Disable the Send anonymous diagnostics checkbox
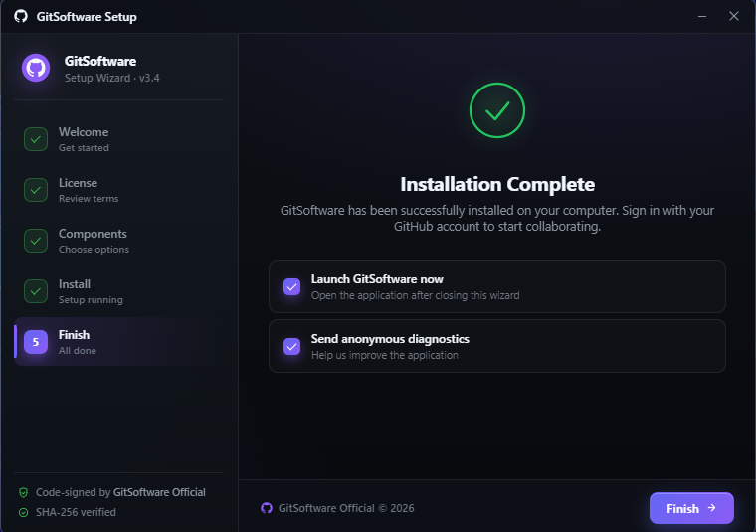This screenshot has width=756, height=532. pos(292,346)
